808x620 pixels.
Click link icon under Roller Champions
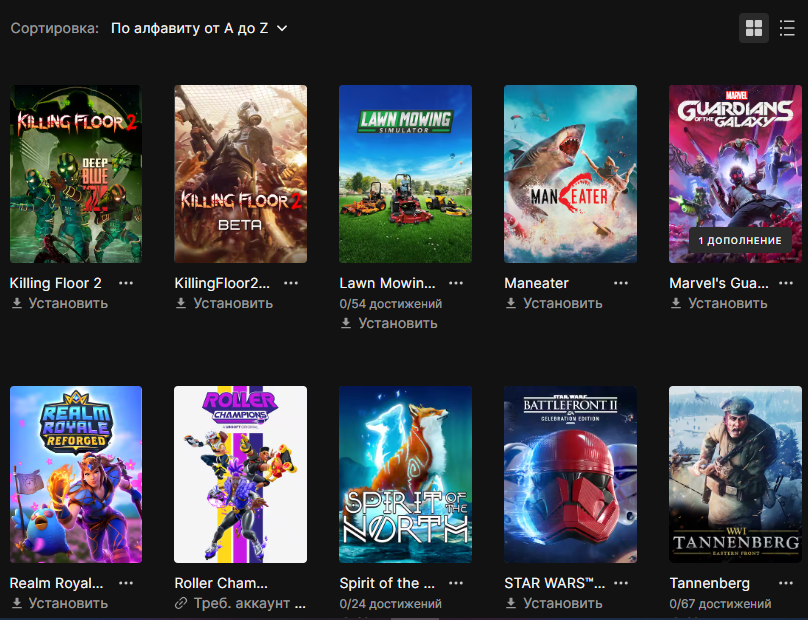[x=181, y=603]
